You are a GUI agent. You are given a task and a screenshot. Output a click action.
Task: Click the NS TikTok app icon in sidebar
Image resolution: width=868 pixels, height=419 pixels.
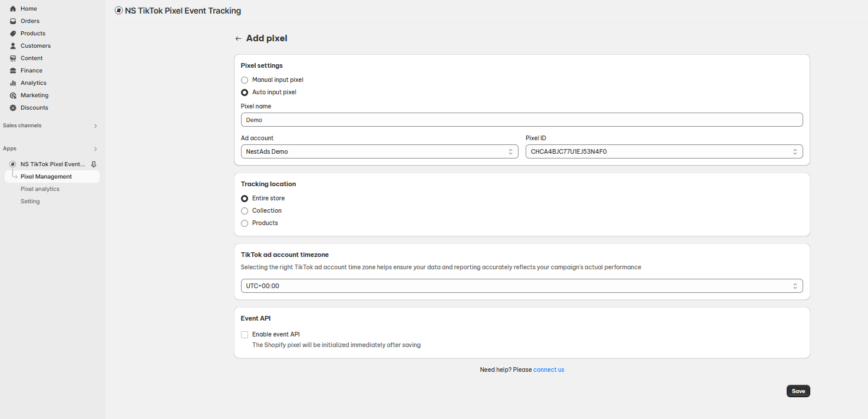[12, 164]
